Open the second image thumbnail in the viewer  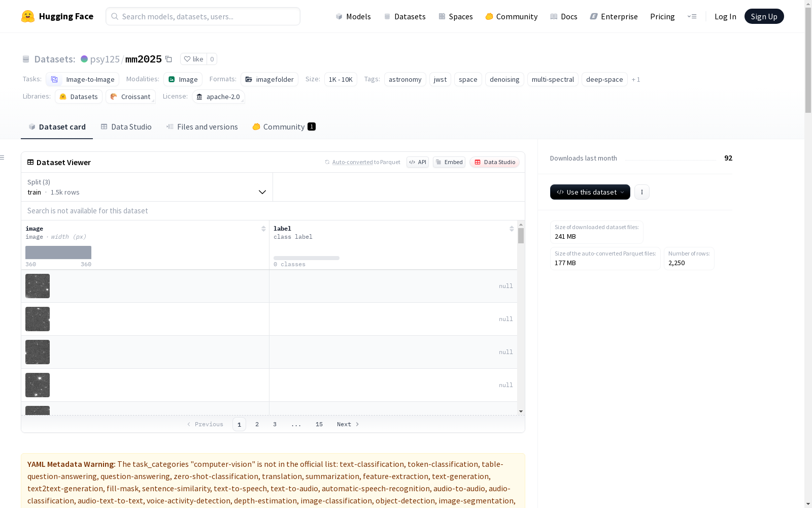(38, 319)
